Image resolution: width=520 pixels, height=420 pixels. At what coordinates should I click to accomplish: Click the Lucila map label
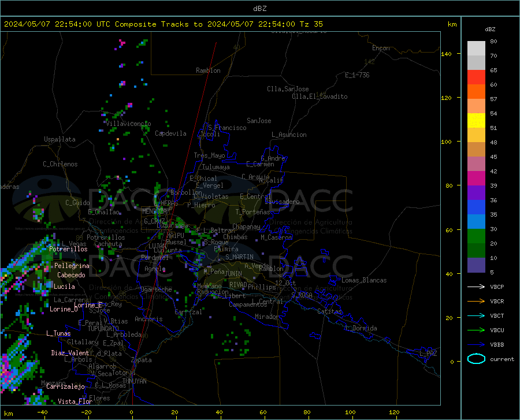pos(64,287)
